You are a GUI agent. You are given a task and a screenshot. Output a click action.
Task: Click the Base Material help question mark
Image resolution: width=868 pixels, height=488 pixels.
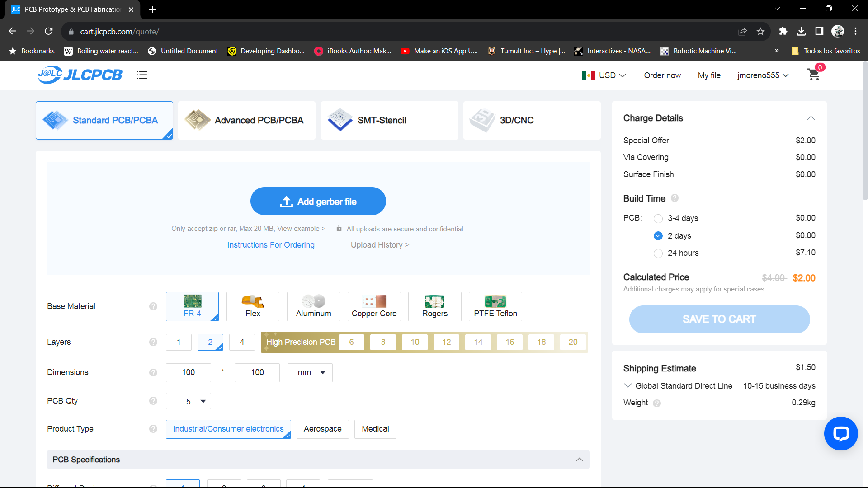pos(153,306)
